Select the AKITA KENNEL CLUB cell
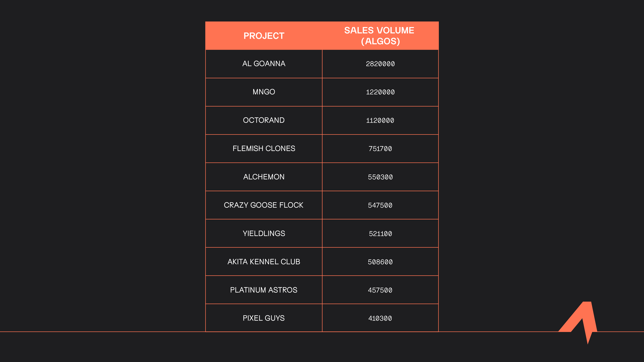644x362 pixels. pyautogui.click(x=264, y=262)
